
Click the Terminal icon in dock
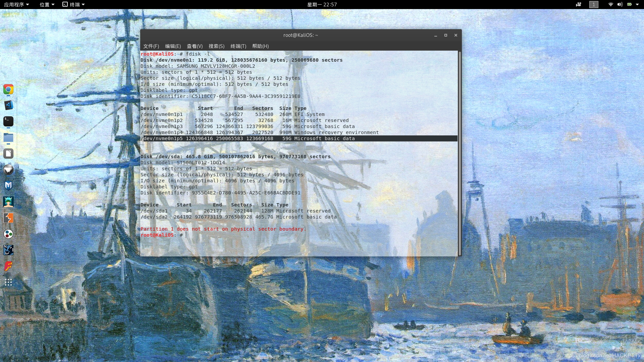8,121
